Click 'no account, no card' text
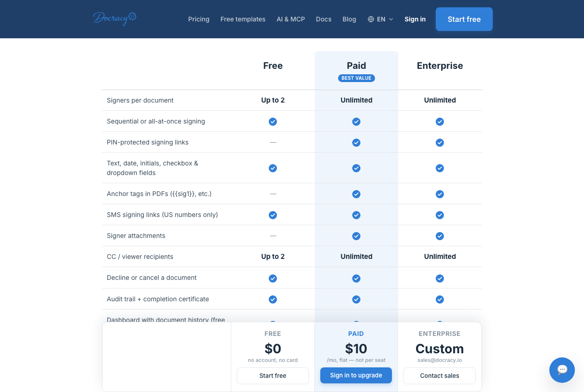The width and height of the screenshot is (584, 392). tap(273, 360)
